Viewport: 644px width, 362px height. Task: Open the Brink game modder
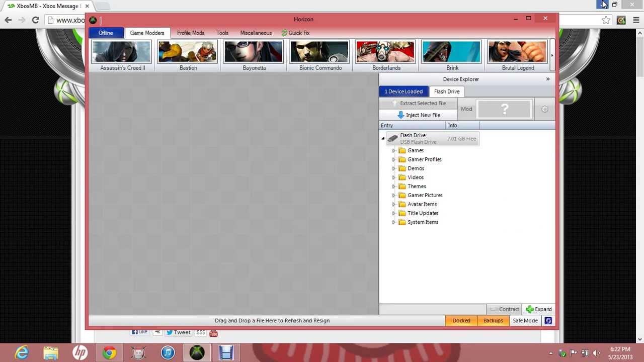pyautogui.click(x=451, y=56)
